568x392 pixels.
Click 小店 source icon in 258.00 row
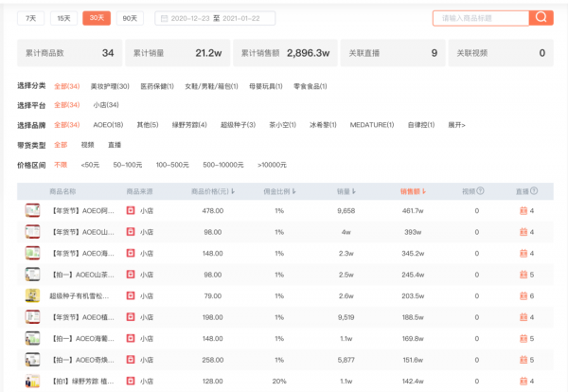(x=131, y=360)
